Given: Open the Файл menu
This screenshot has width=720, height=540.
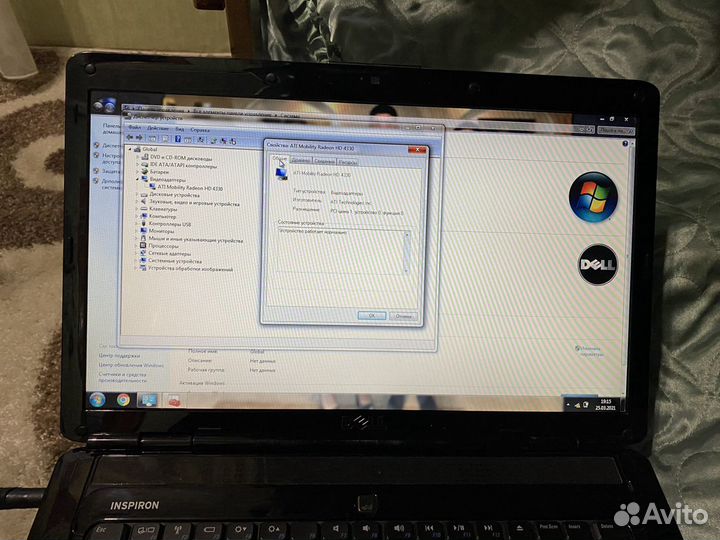Looking at the screenshot, I should tap(135, 127).
